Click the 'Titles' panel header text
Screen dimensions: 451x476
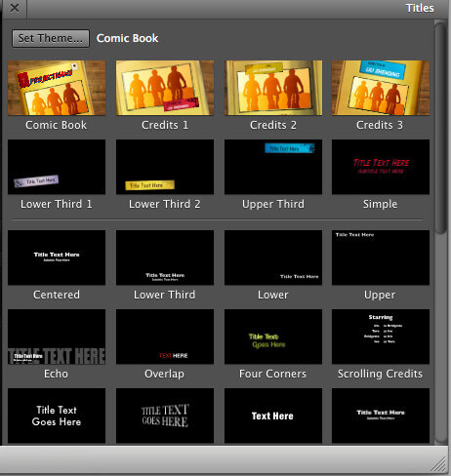point(420,8)
